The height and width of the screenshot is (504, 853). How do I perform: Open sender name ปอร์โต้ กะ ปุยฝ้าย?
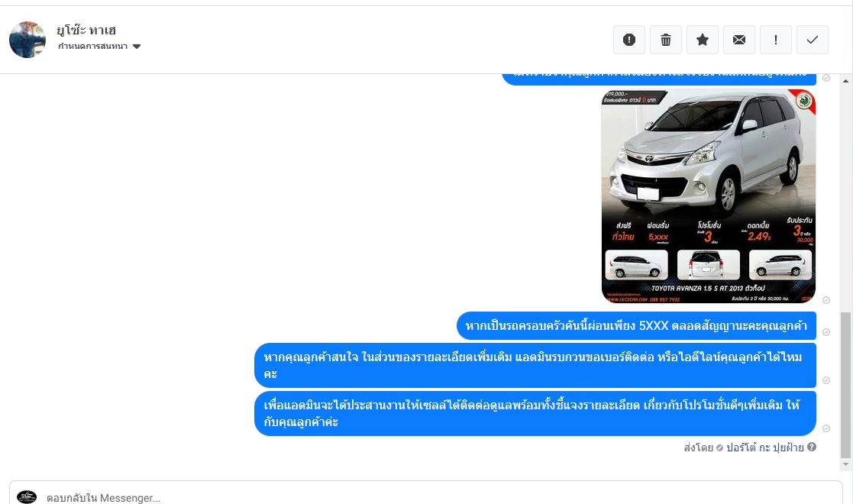pos(765,447)
